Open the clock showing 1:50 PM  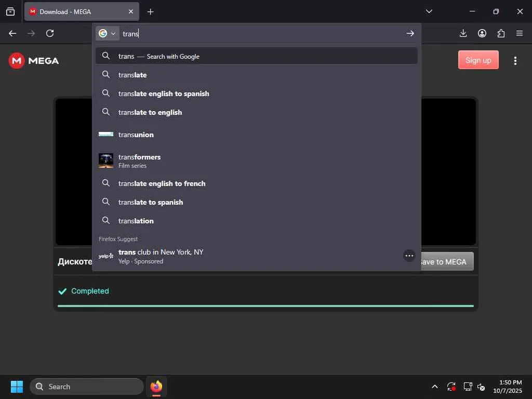point(508,387)
